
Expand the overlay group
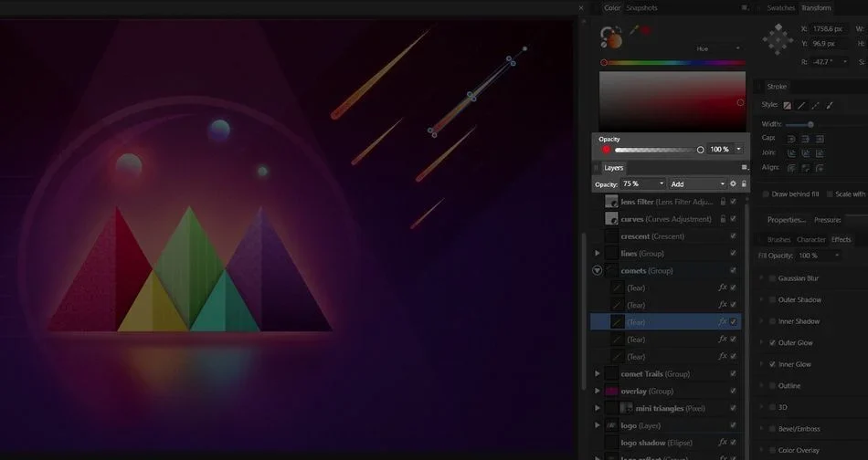click(x=598, y=391)
